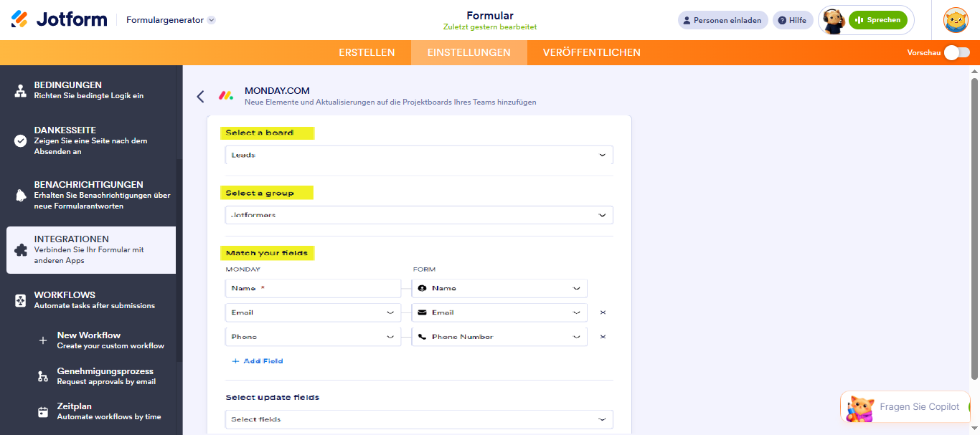Click Zuletzt gestern bearbeitet text

point(490,27)
